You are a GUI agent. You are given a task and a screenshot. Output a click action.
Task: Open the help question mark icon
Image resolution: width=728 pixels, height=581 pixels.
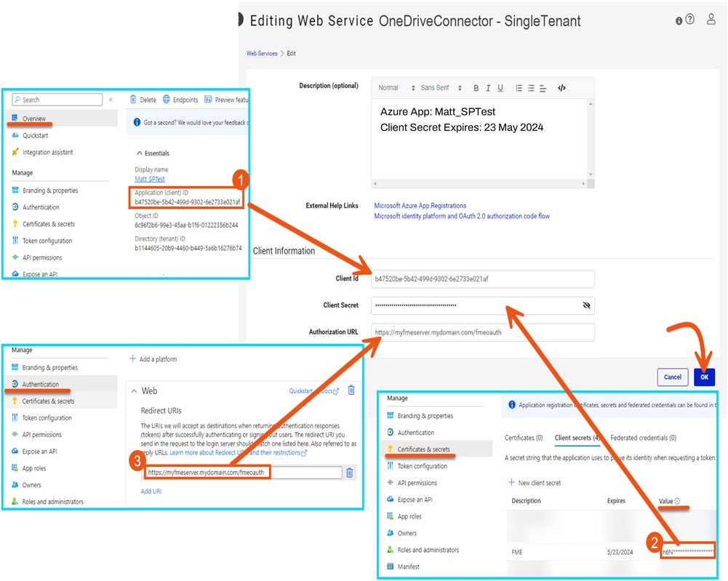(690, 19)
